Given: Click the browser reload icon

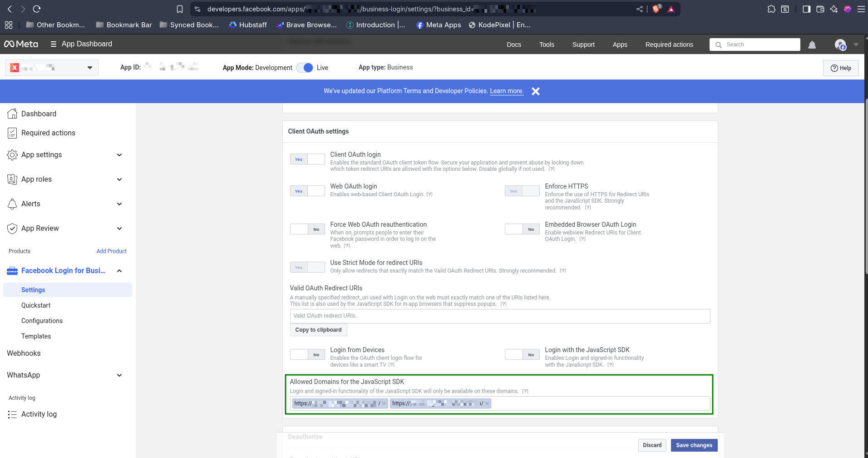Looking at the screenshot, I should click(37, 9).
